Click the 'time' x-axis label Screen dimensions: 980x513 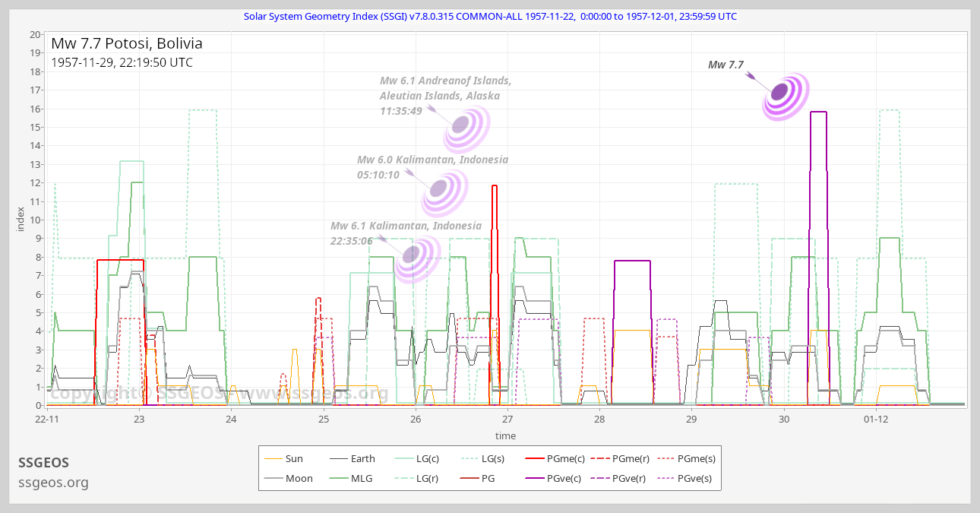point(505,435)
